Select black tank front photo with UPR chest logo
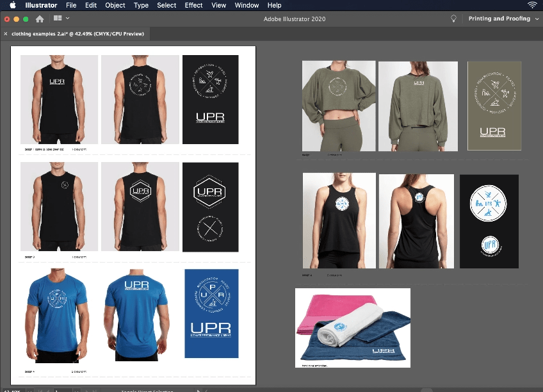 59,99
